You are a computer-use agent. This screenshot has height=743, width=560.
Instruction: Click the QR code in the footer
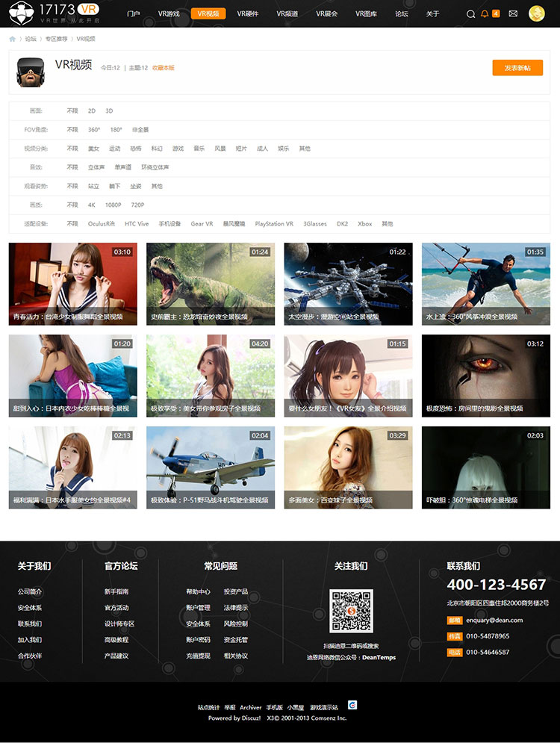click(x=351, y=611)
